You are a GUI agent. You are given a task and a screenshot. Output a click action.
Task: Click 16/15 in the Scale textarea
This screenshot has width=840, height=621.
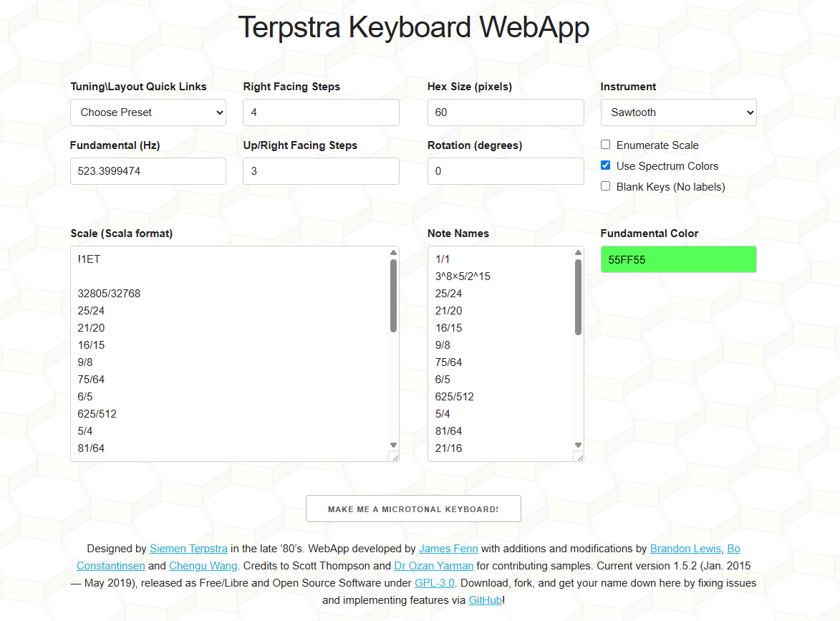click(91, 345)
